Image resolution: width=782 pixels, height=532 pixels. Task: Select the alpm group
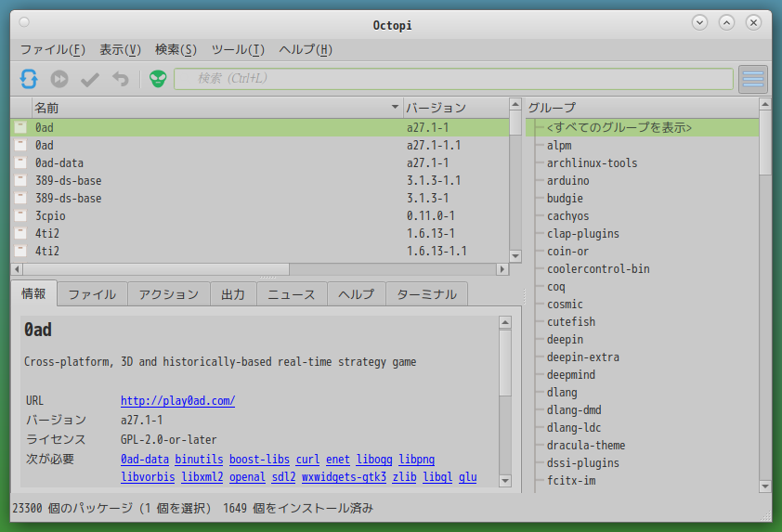559,146
